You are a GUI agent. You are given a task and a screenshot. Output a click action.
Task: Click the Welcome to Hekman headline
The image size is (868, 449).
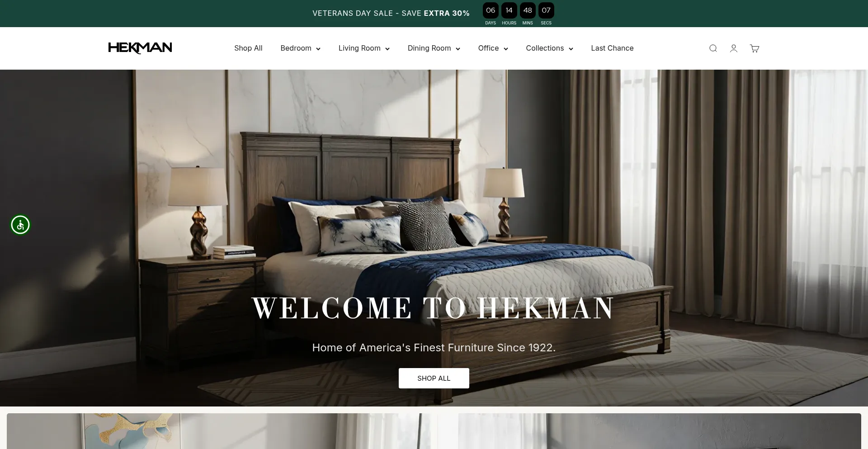click(433, 308)
